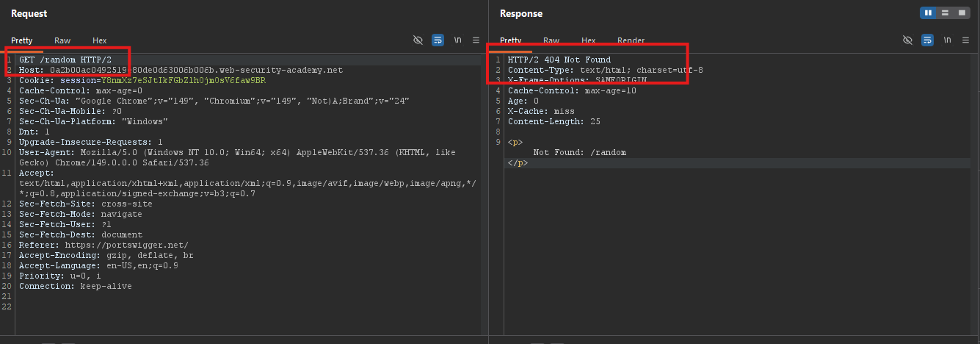Click the 'Connection: keep-alive' line
The height and width of the screenshot is (344, 980).
(76, 286)
